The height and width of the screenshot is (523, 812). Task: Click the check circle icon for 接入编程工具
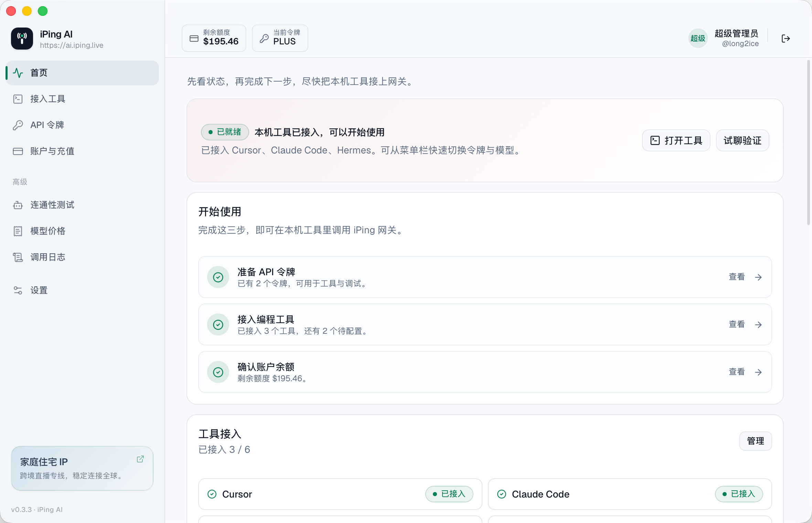pos(218,325)
